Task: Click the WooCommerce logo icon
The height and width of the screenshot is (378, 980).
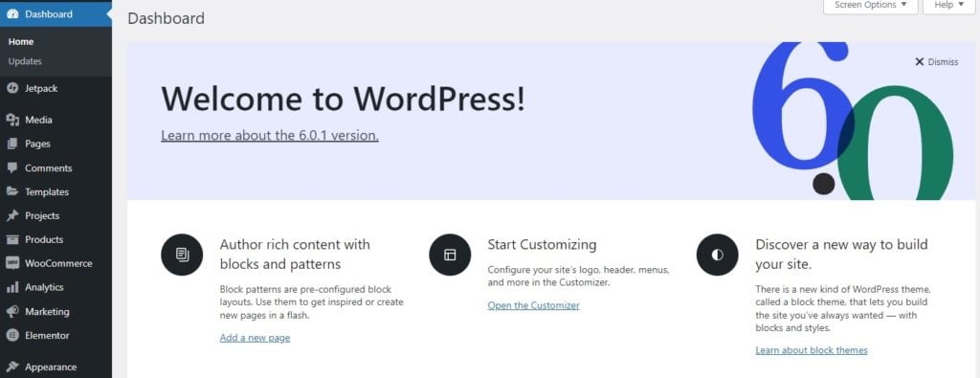Action: (12, 264)
